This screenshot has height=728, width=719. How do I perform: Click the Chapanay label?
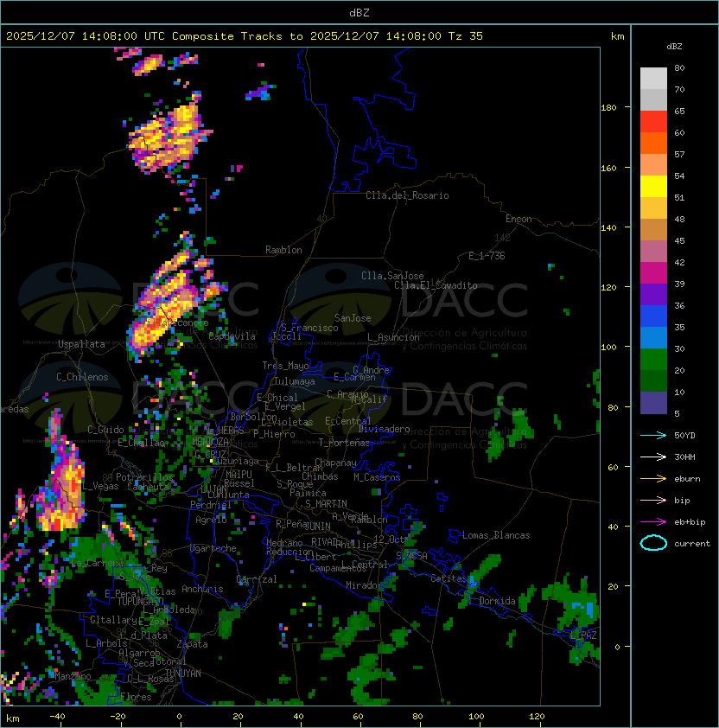335,463
